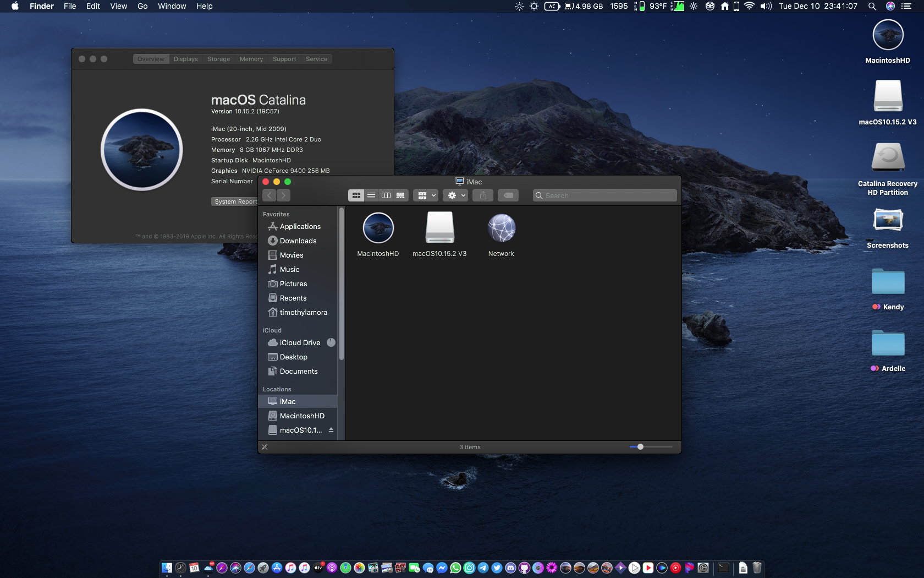Open the volume menu bar icon
Image resolution: width=924 pixels, height=578 pixels.
pos(766,6)
